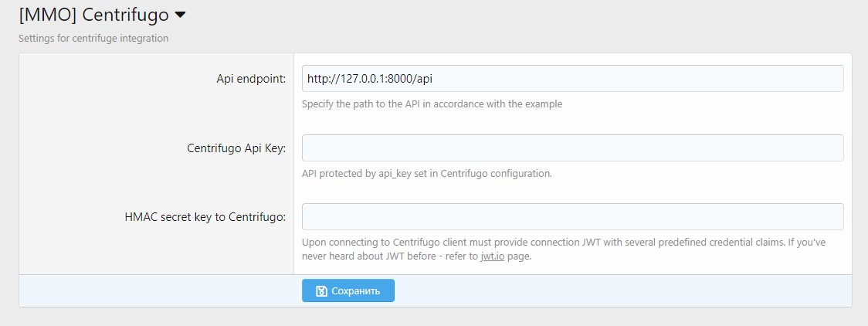Expand the caret beside [MMO] Centrifugo title

[x=180, y=15]
